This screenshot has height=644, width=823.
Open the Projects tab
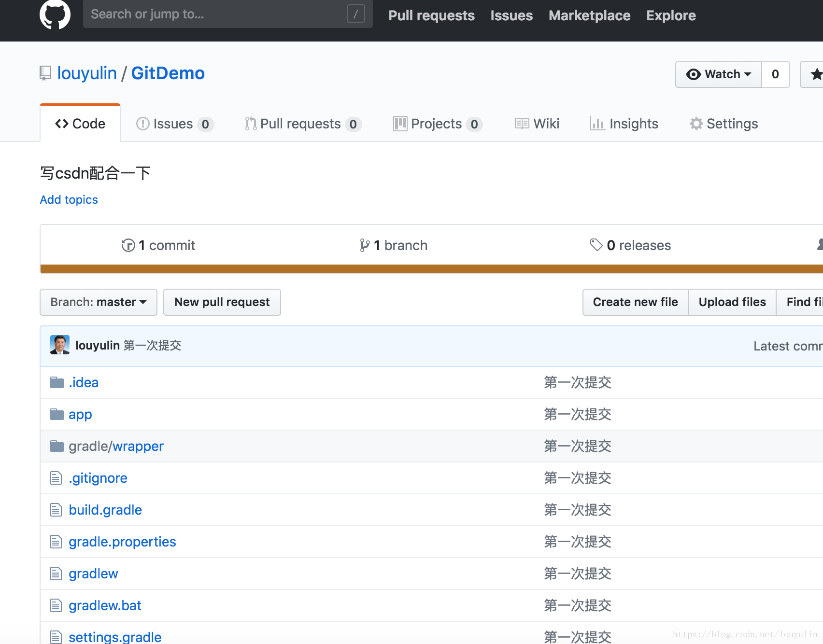(x=438, y=124)
